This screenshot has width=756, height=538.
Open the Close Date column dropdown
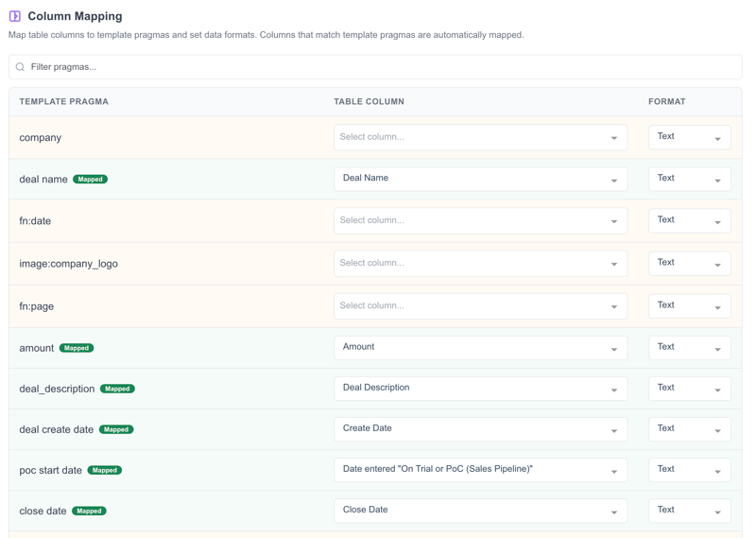click(x=480, y=510)
